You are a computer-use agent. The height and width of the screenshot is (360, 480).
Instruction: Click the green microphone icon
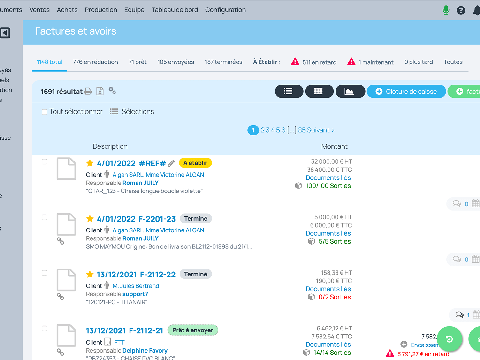[446, 10]
